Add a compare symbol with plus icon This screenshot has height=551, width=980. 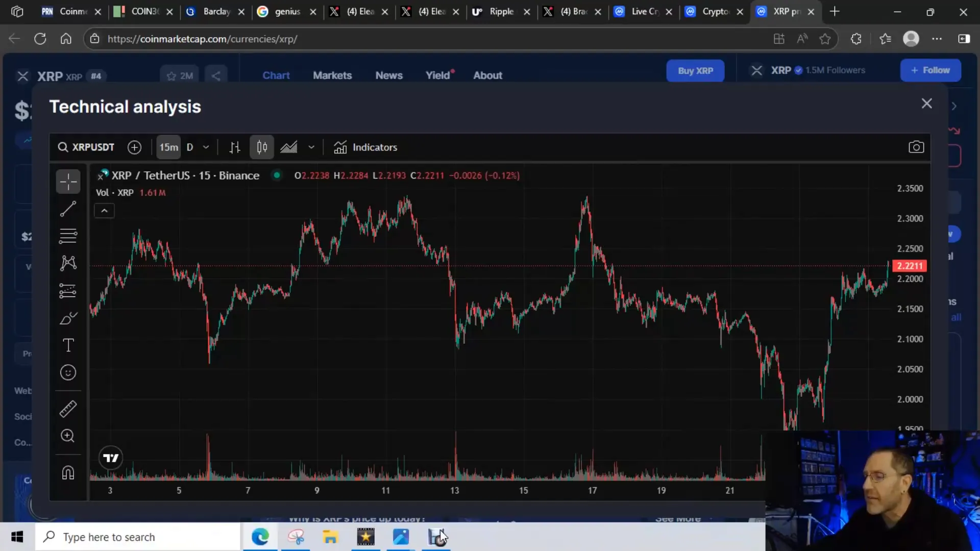pyautogui.click(x=134, y=147)
